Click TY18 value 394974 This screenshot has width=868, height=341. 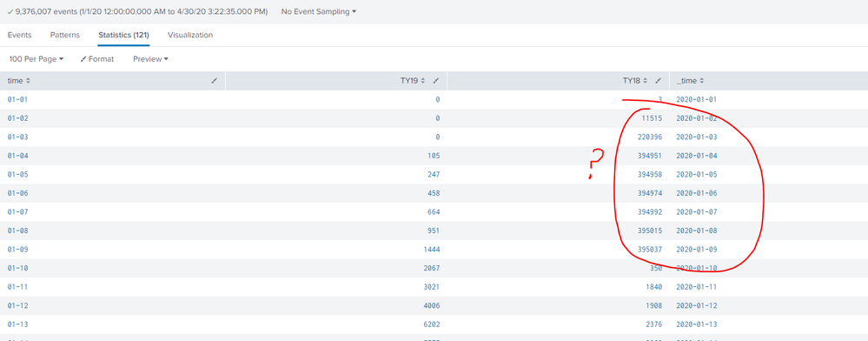(x=651, y=193)
